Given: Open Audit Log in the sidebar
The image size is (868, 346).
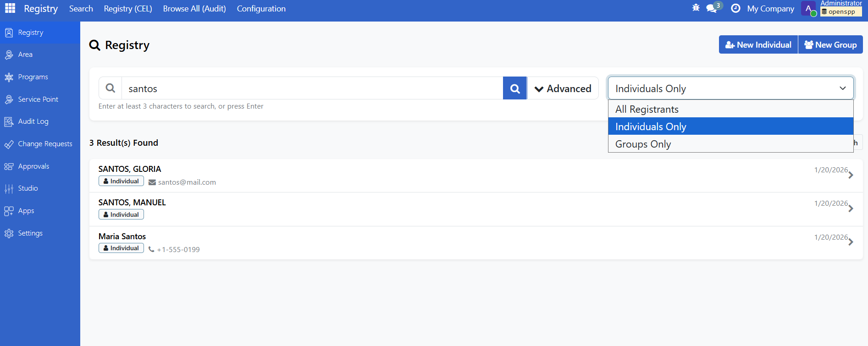Looking at the screenshot, I should coord(40,121).
